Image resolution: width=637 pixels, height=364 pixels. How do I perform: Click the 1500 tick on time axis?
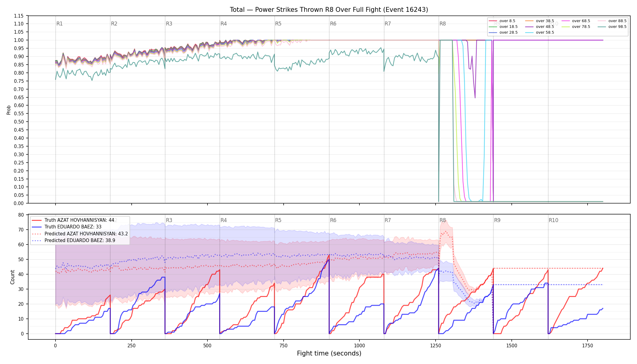tap(512, 345)
